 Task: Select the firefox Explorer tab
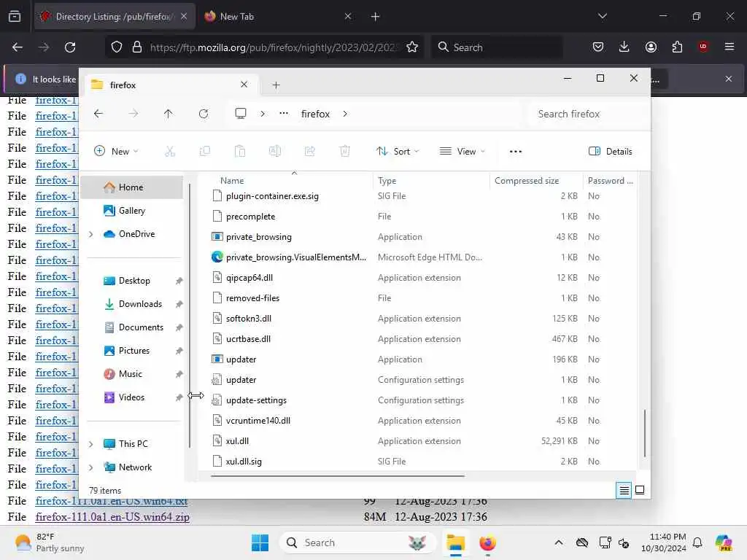pos(171,85)
